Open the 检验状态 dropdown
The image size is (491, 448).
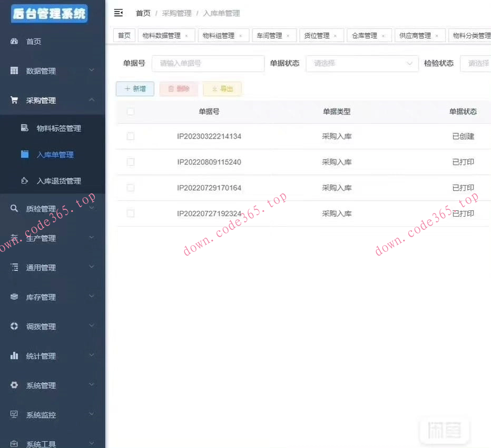[477, 63]
